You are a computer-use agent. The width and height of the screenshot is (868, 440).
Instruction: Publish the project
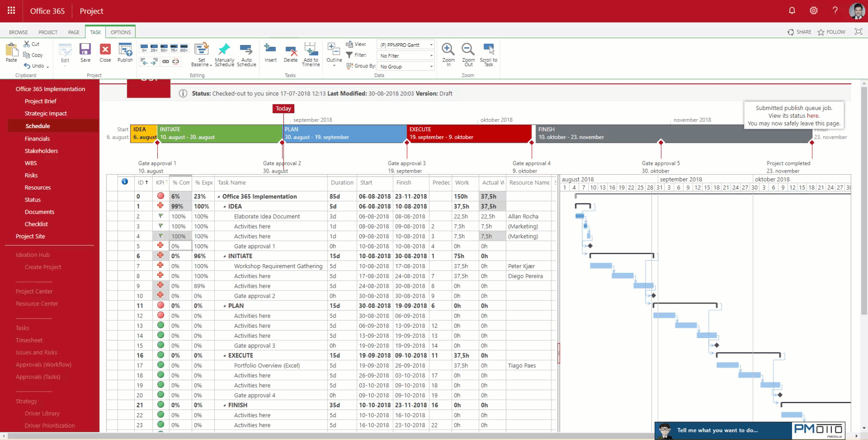[125, 53]
